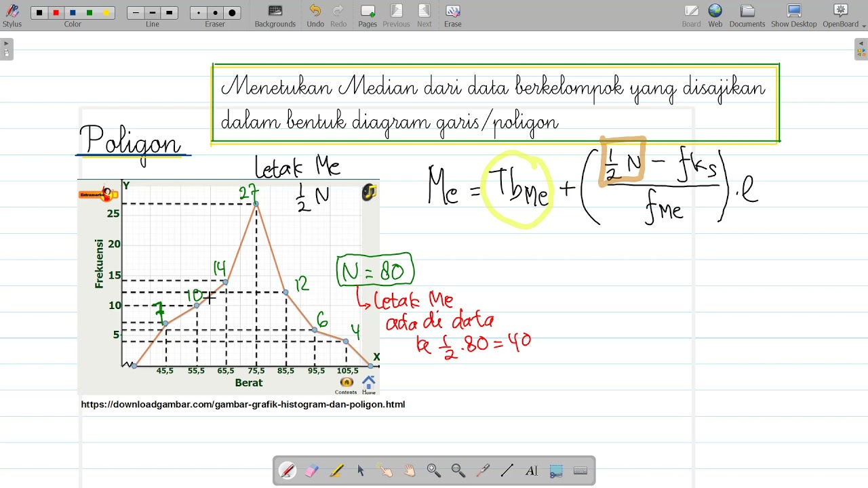Choose the Interact with items finger tool
868x488 pixels.
[385, 470]
